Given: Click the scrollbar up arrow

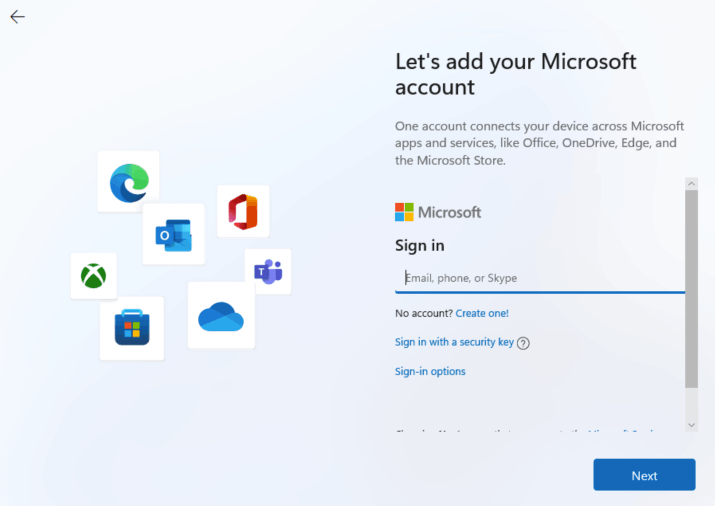Looking at the screenshot, I should (x=691, y=184).
